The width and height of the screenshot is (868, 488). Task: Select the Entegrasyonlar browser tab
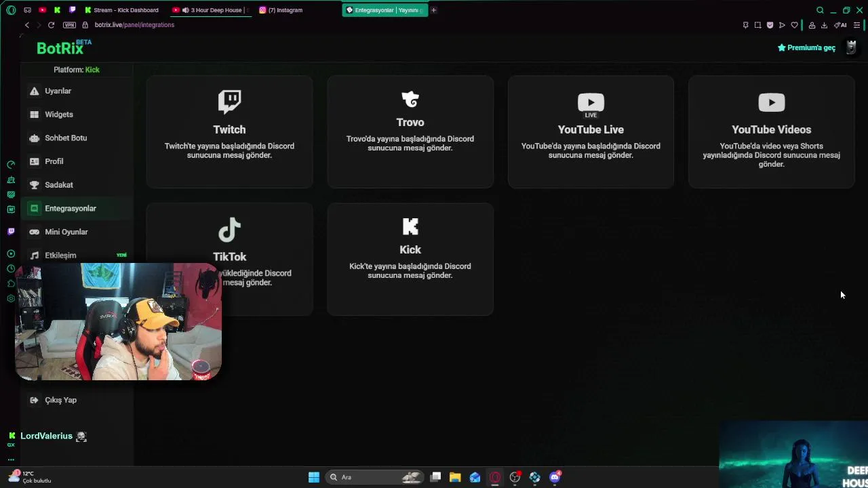click(384, 10)
